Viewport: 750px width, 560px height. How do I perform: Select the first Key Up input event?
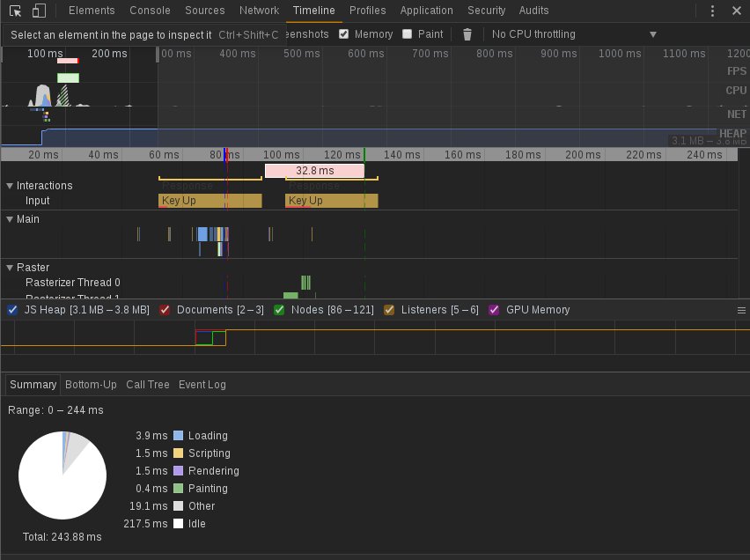coord(210,201)
